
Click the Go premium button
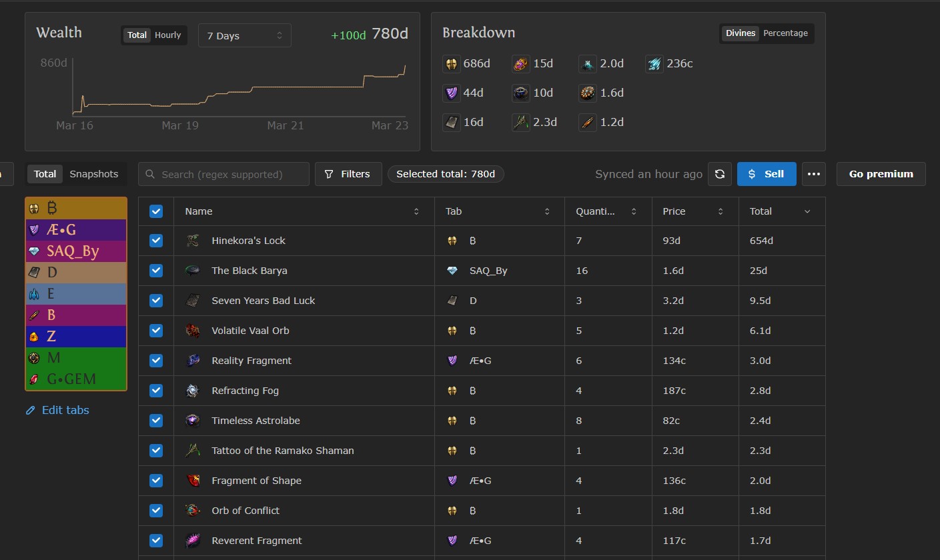tap(881, 174)
